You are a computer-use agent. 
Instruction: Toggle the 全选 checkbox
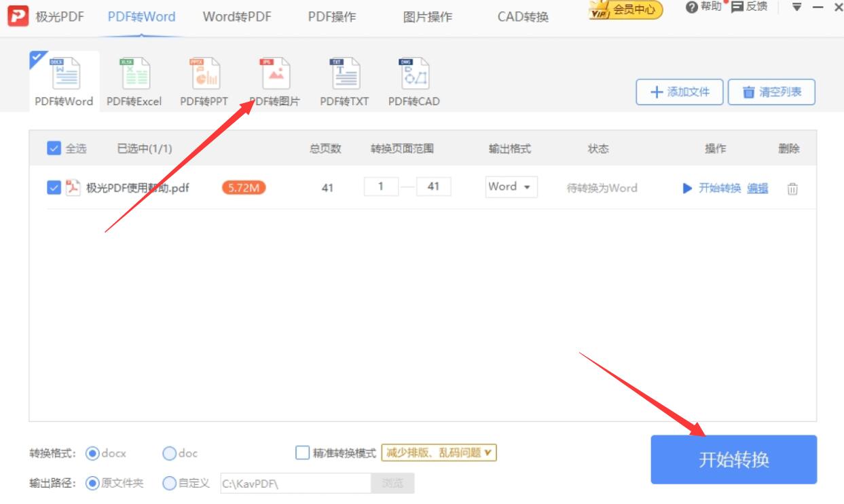tap(54, 149)
